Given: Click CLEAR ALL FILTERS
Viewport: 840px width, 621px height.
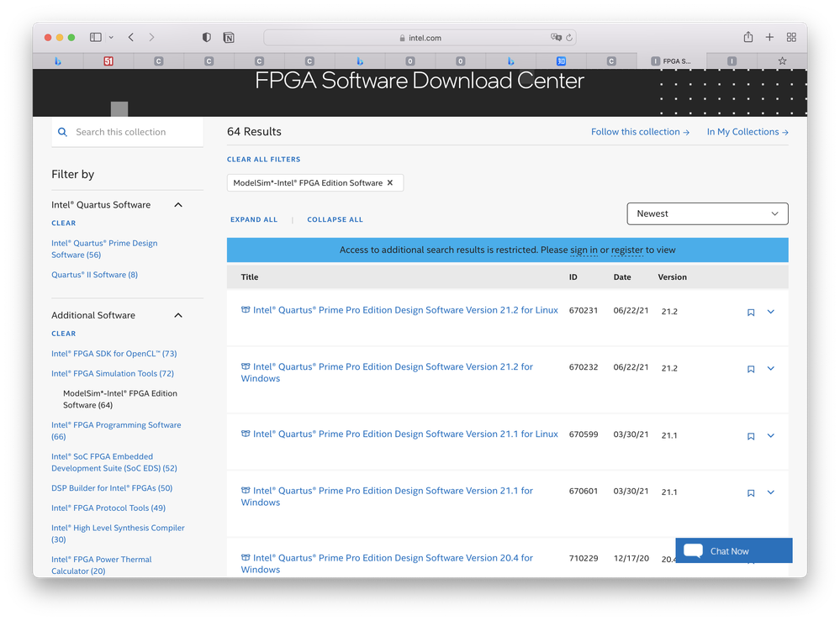Looking at the screenshot, I should [x=263, y=160].
